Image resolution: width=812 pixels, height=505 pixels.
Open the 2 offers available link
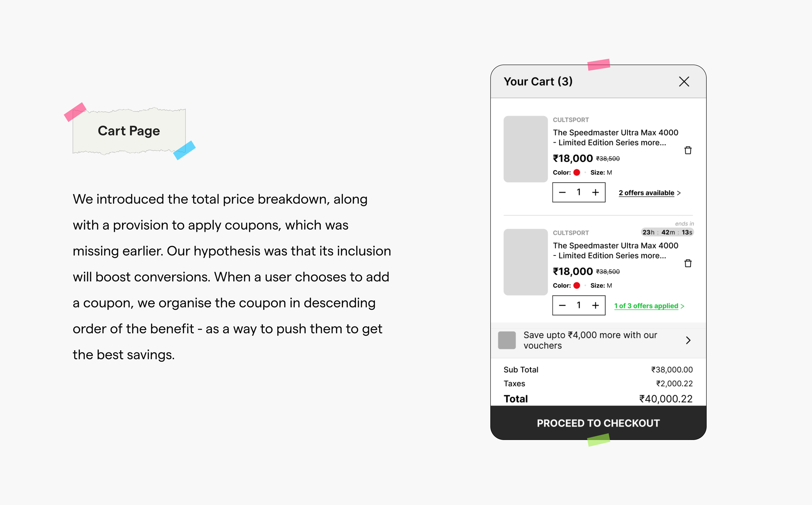tap(646, 193)
